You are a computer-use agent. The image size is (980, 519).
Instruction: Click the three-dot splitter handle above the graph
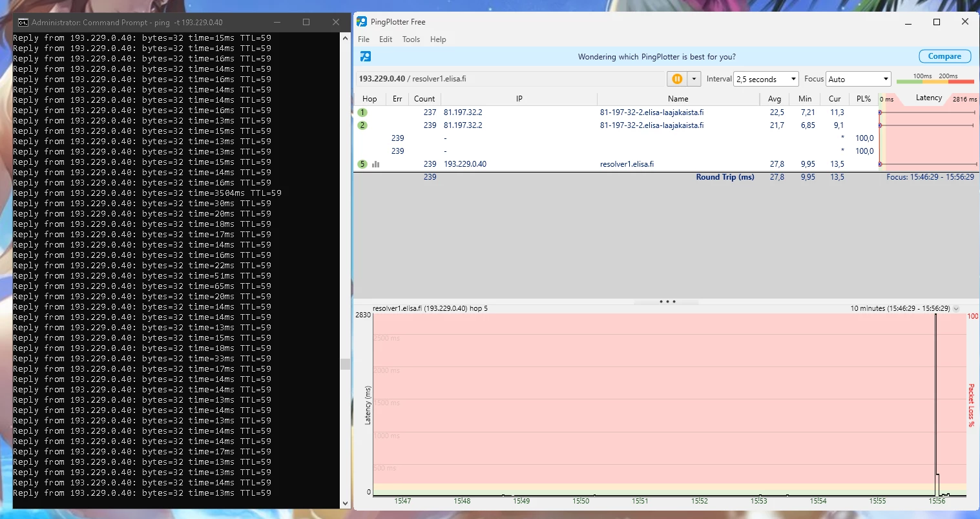pyautogui.click(x=667, y=302)
